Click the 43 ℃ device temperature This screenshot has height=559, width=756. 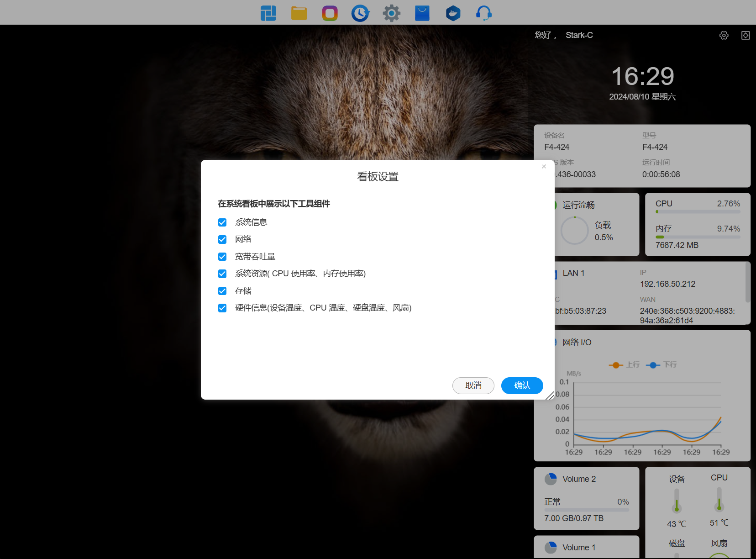point(677,524)
